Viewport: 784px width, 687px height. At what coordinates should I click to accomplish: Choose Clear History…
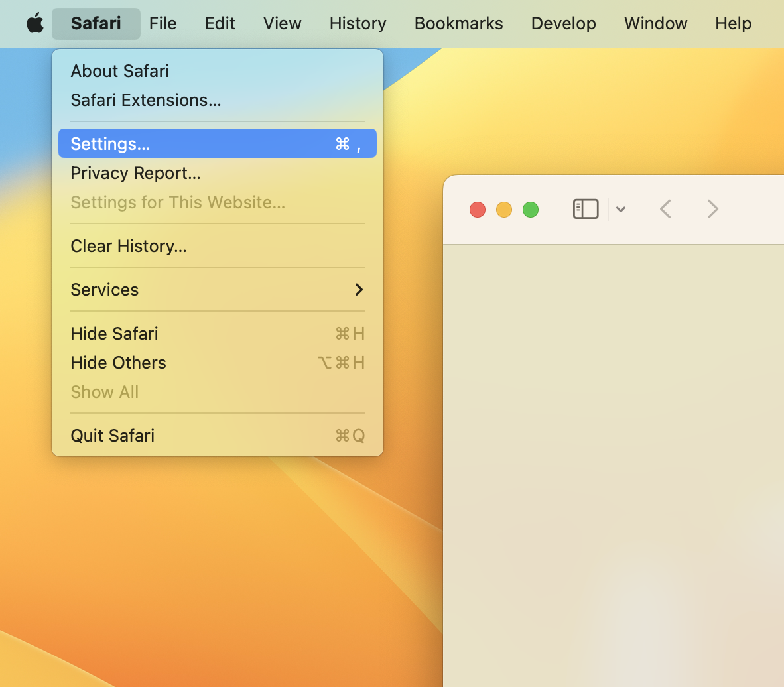(x=129, y=246)
